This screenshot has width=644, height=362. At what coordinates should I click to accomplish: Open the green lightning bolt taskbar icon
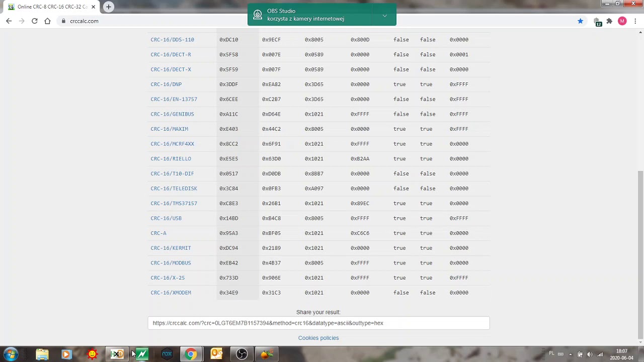142,354
